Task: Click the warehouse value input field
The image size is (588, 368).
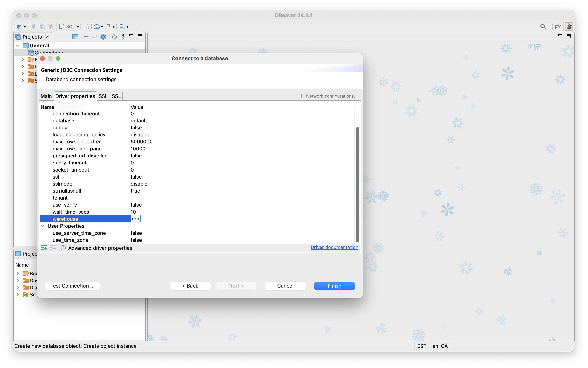Action: tap(243, 219)
